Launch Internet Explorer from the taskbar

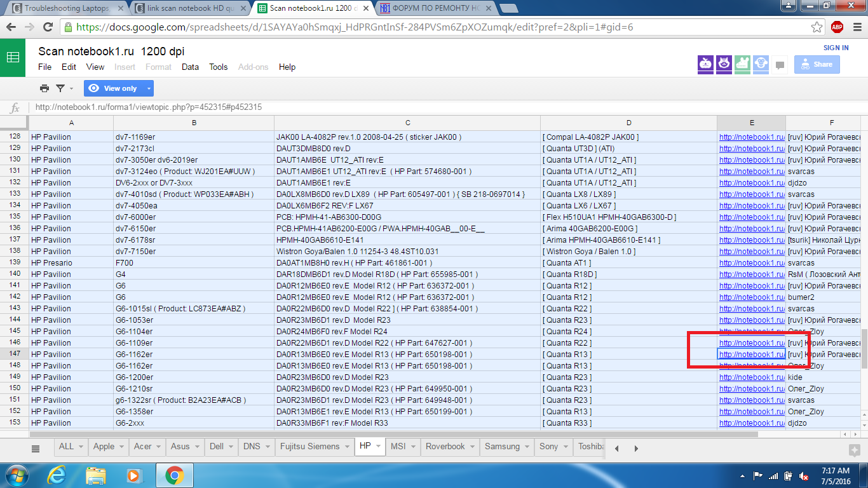(x=57, y=475)
